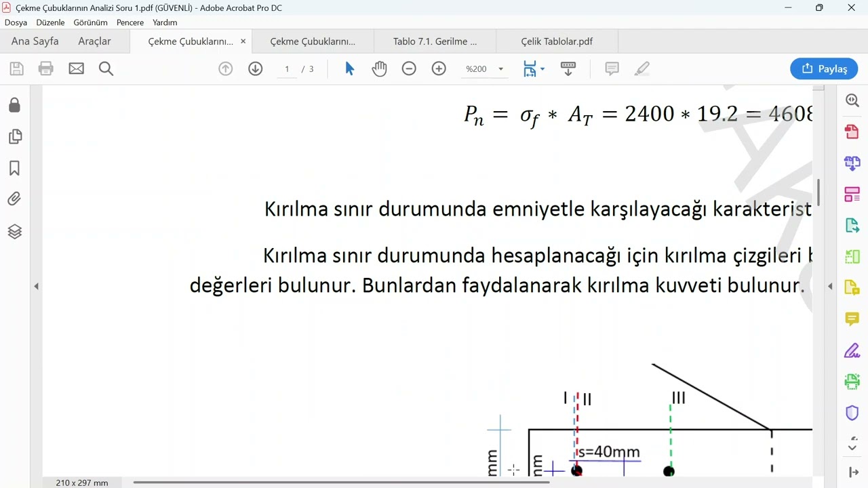
Task: Open the fit page options icon
Action: pyautogui.click(x=530, y=68)
